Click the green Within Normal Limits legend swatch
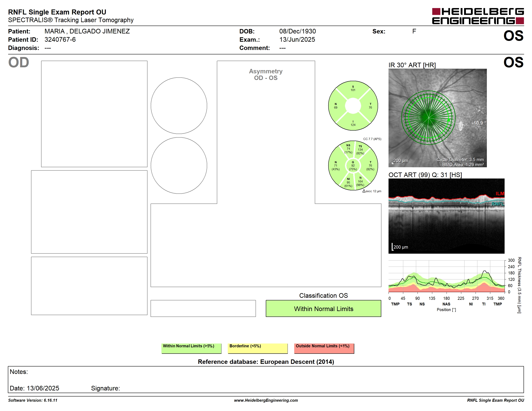Viewport: 532px width, 411px height. (x=191, y=348)
